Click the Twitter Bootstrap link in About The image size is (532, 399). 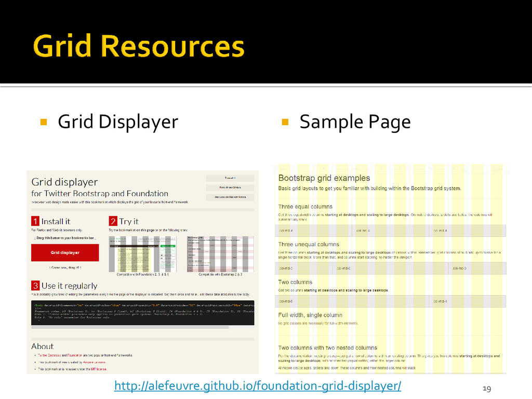(49, 355)
